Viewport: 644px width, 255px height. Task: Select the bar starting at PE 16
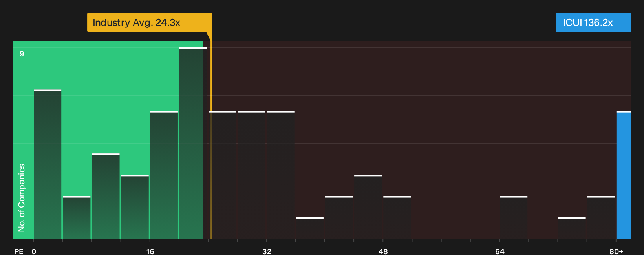(164, 175)
